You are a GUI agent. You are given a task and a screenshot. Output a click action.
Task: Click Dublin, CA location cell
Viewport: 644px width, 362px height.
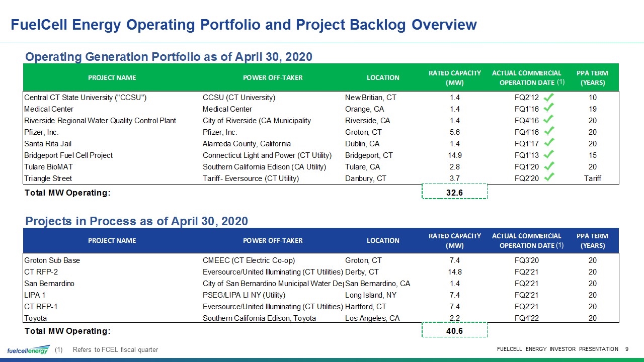[x=363, y=144]
